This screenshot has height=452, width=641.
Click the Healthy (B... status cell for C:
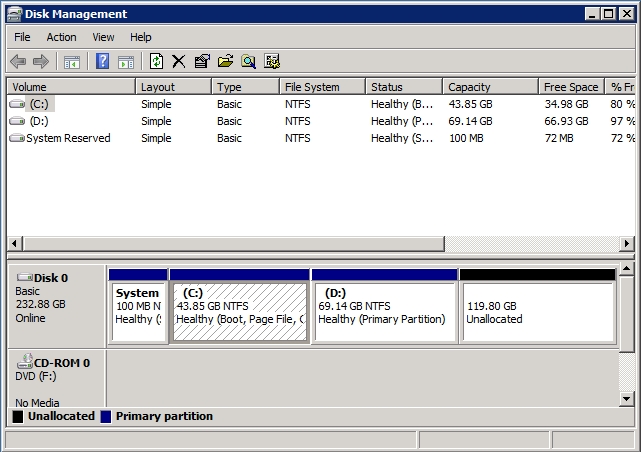(x=402, y=104)
